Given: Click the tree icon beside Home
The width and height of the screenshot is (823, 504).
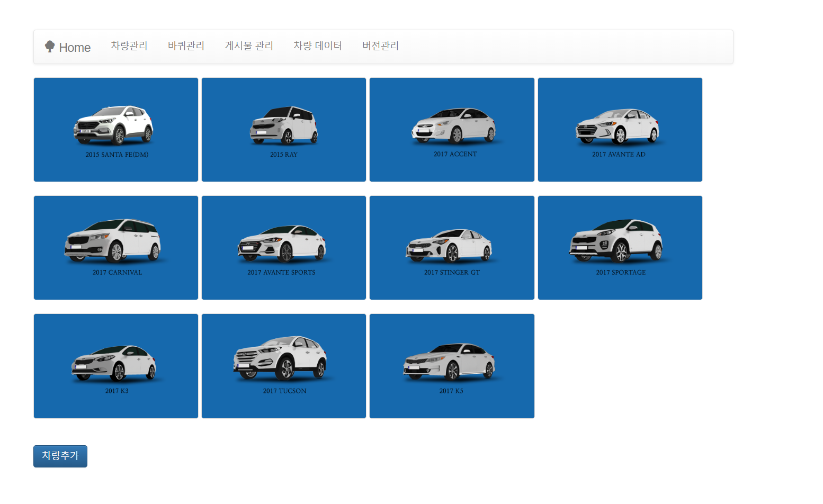Looking at the screenshot, I should [50, 47].
